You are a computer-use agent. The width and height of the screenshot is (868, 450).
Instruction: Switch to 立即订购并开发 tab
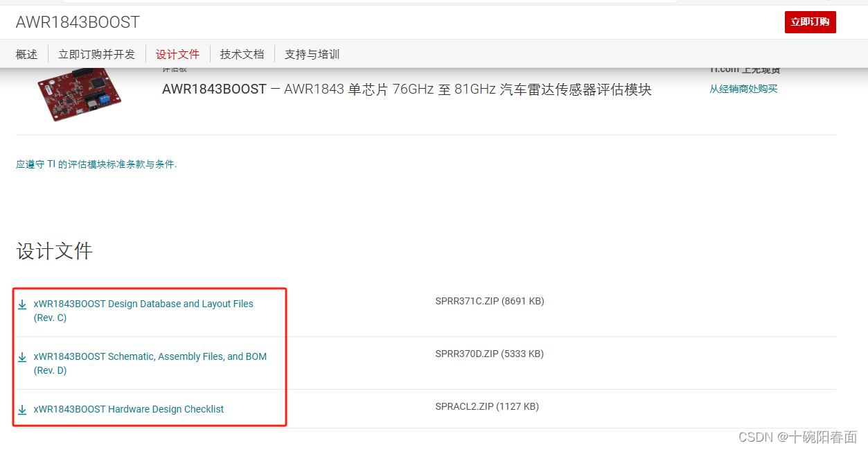[96, 54]
